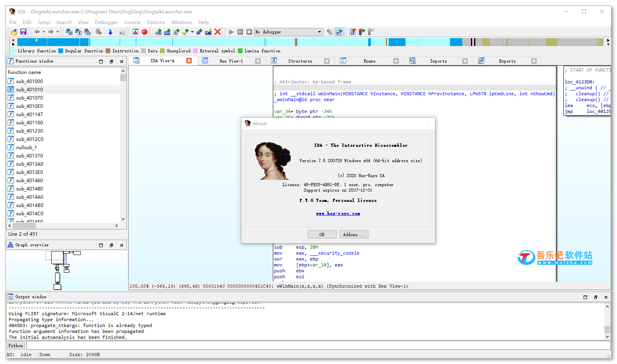617x364 pixels.
Task: Switch to the Enums tab
Action: pos(369,61)
